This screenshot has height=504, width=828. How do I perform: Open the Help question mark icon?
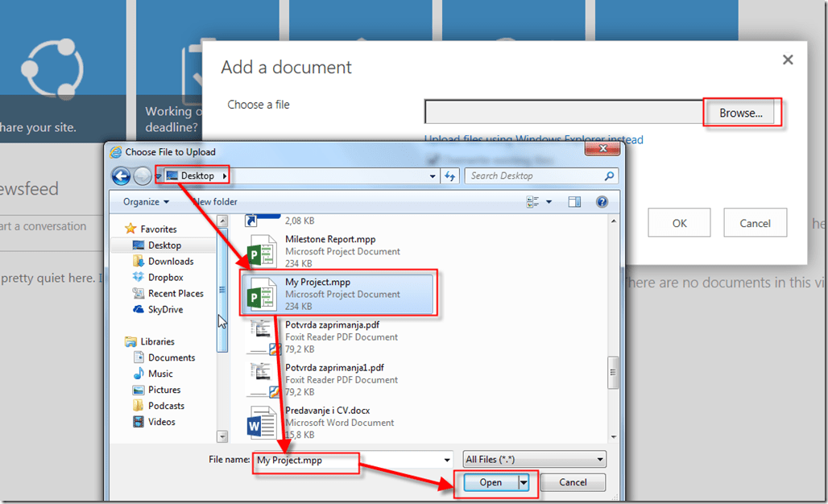tap(601, 202)
